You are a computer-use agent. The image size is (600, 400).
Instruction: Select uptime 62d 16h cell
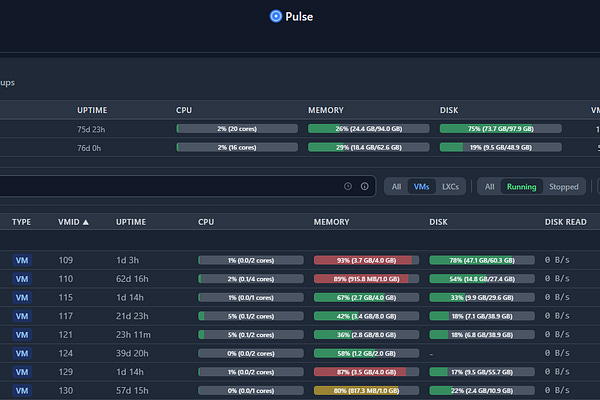[132, 279]
